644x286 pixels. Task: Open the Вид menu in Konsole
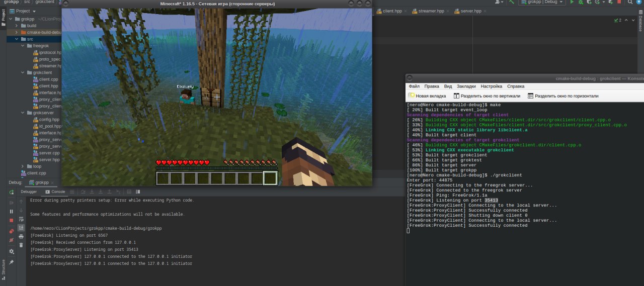coord(448,86)
